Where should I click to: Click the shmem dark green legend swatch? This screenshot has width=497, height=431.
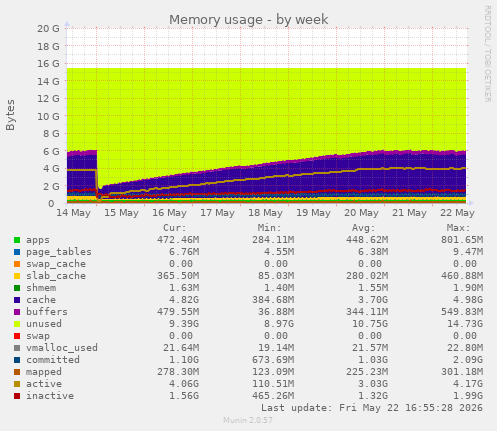(17, 288)
